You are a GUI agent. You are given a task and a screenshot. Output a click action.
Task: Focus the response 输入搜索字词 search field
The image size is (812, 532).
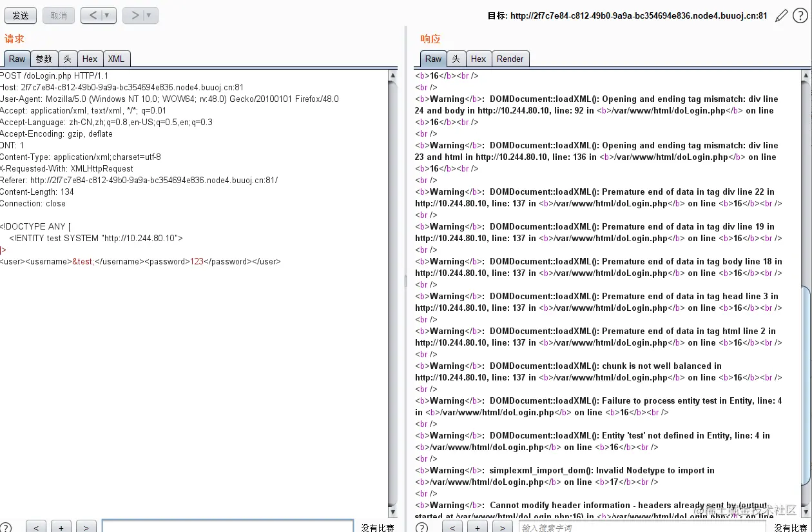tap(643, 527)
